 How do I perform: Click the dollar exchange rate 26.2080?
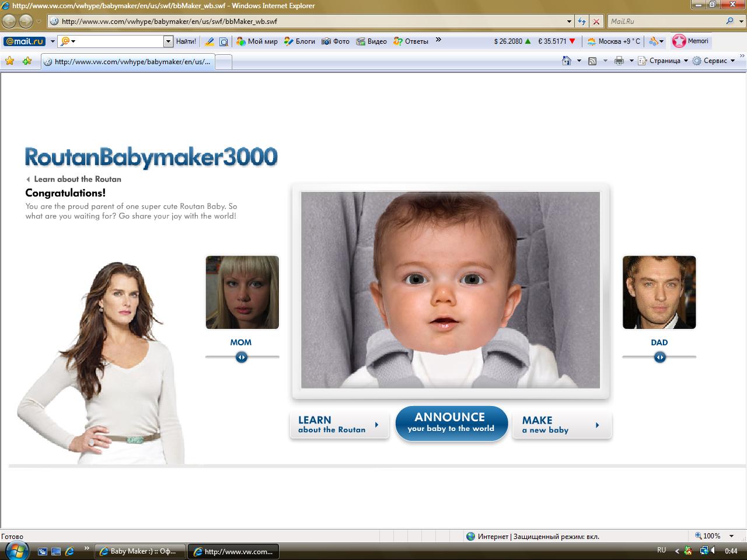pos(512,41)
